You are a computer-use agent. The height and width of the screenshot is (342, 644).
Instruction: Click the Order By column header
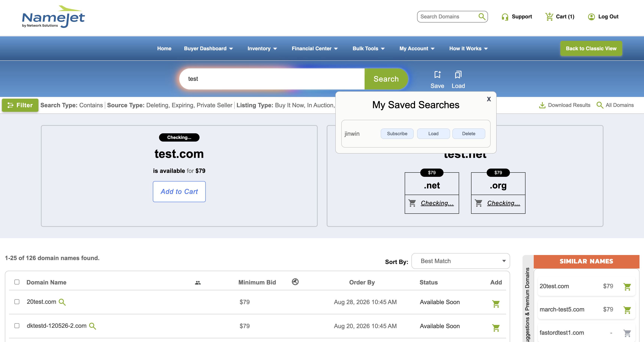362,283
